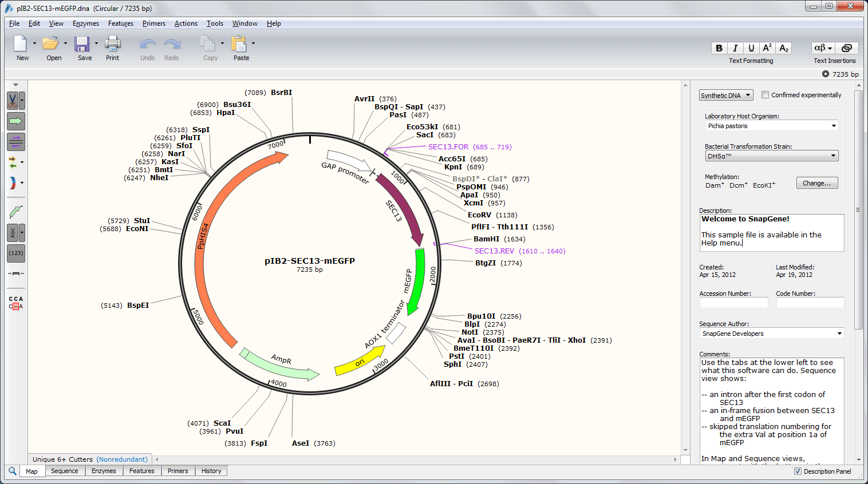The image size is (868, 484).
Task: Open dropdown arrow beside Open
Action: point(65,43)
